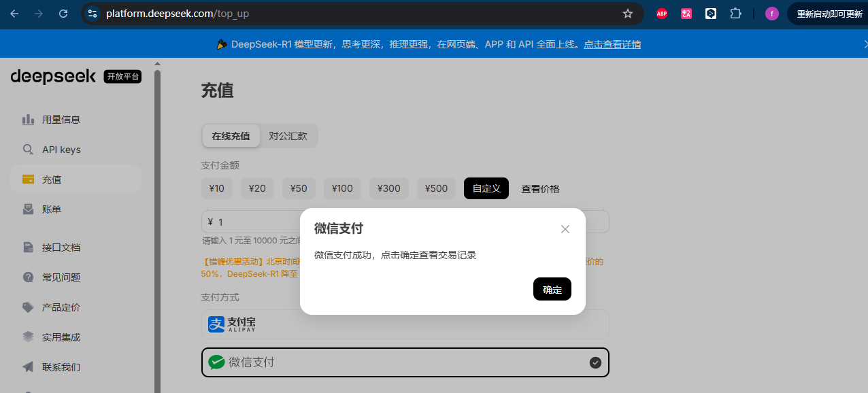Select the ¥20 amount option
The height and width of the screenshot is (393, 868).
pyautogui.click(x=257, y=188)
